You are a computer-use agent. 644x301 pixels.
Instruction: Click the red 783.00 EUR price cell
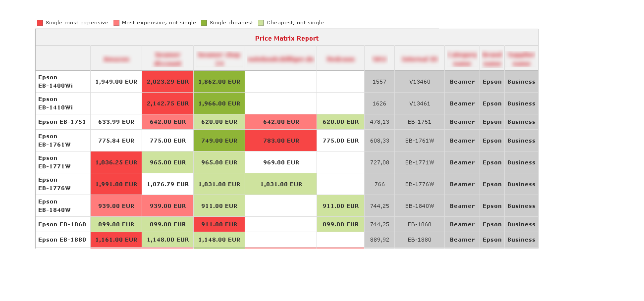click(281, 141)
